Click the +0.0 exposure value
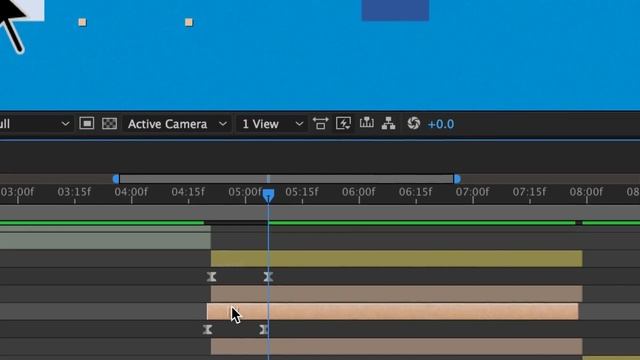This screenshot has height=360, width=640. (440, 124)
